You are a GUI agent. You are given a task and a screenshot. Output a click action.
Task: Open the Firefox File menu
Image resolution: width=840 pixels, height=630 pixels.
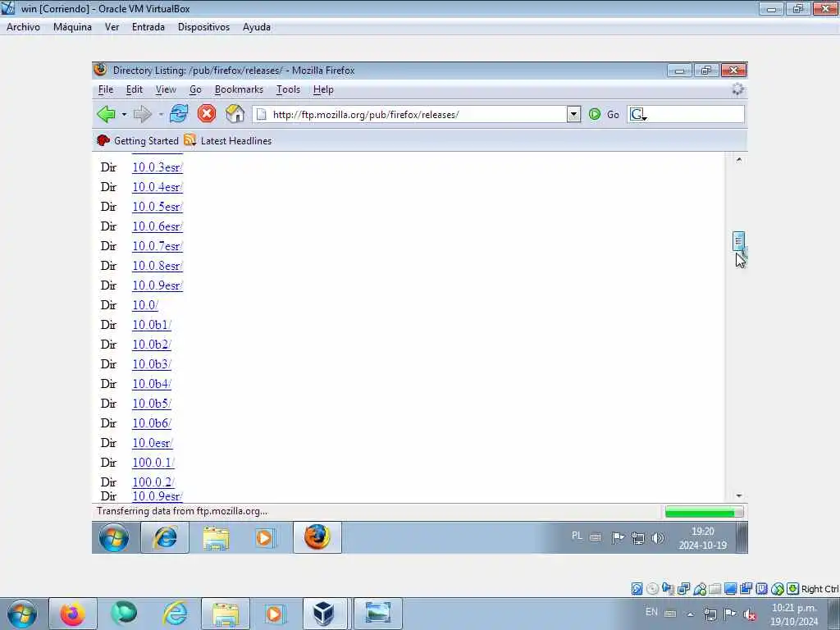click(106, 89)
